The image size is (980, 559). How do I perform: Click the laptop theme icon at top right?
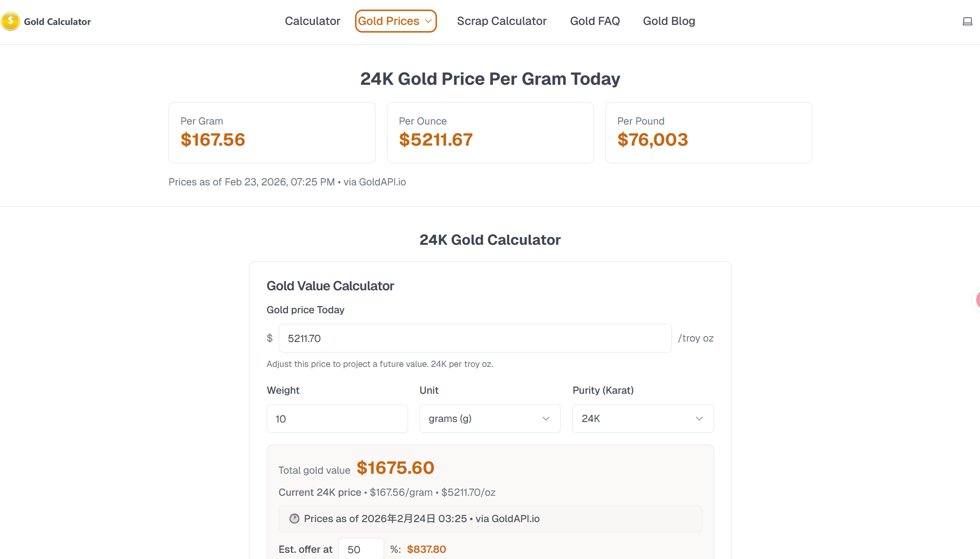[967, 21]
